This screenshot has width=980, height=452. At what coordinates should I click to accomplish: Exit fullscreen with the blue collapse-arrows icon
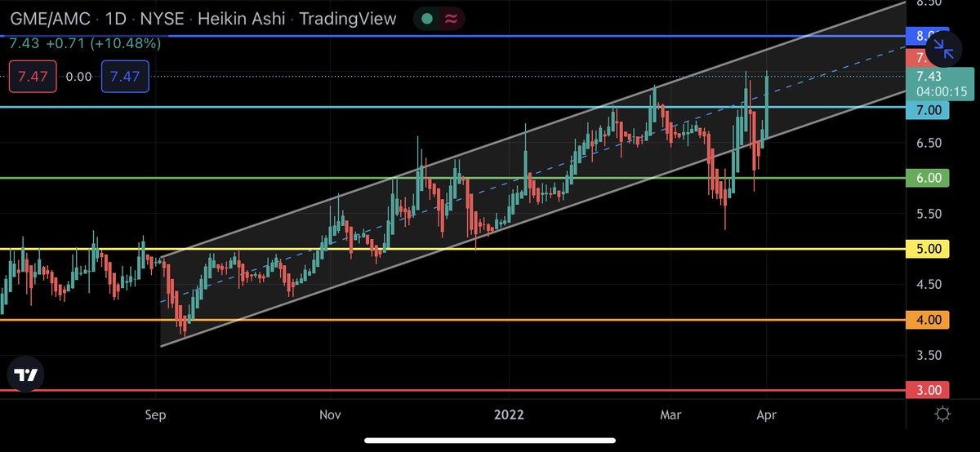click(x=945, y=49)
